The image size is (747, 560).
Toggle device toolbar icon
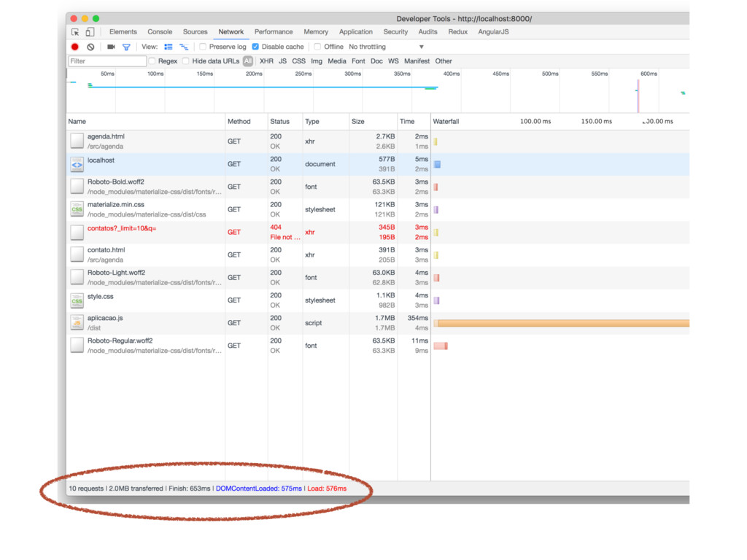(90, 32)
